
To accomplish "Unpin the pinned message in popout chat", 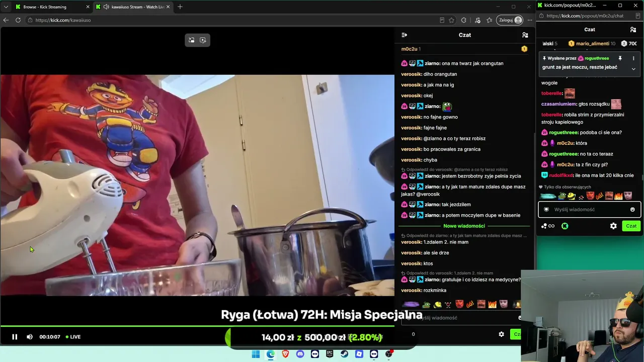I will click(620, 58).
